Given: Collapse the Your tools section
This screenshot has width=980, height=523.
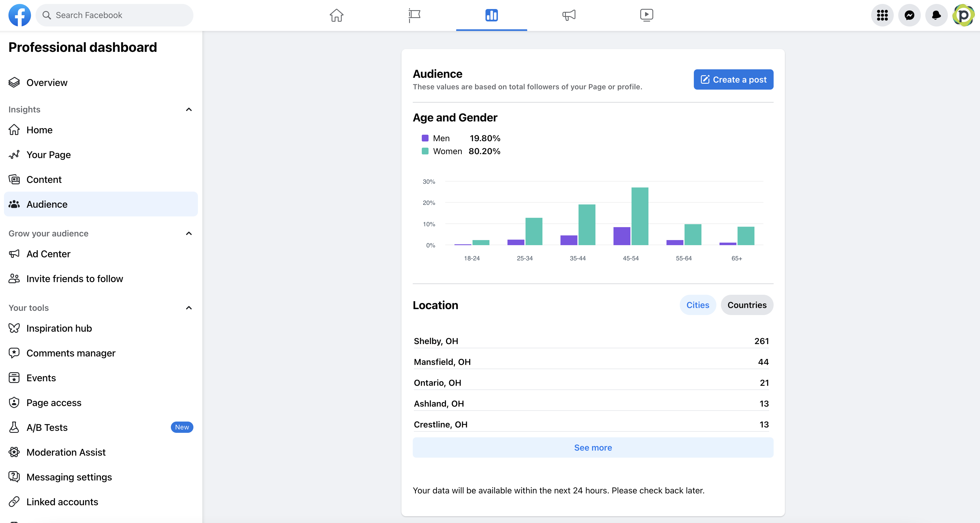Looking at the screenshot, I should click(x=189, y=308).
